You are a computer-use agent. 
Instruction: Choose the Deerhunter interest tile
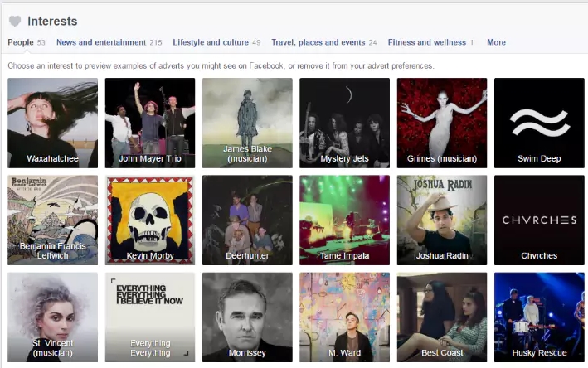tap(247, 220)
